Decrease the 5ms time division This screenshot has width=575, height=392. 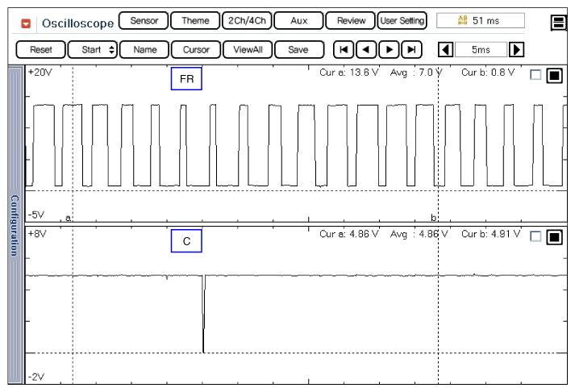click(x=444, y=50)
